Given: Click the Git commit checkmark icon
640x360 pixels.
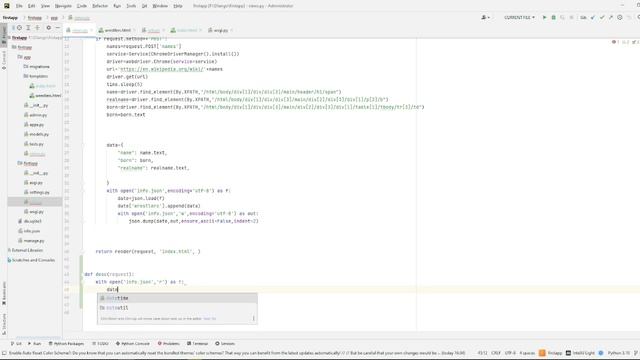Looking at the screenshot, I should pos(602,18).
